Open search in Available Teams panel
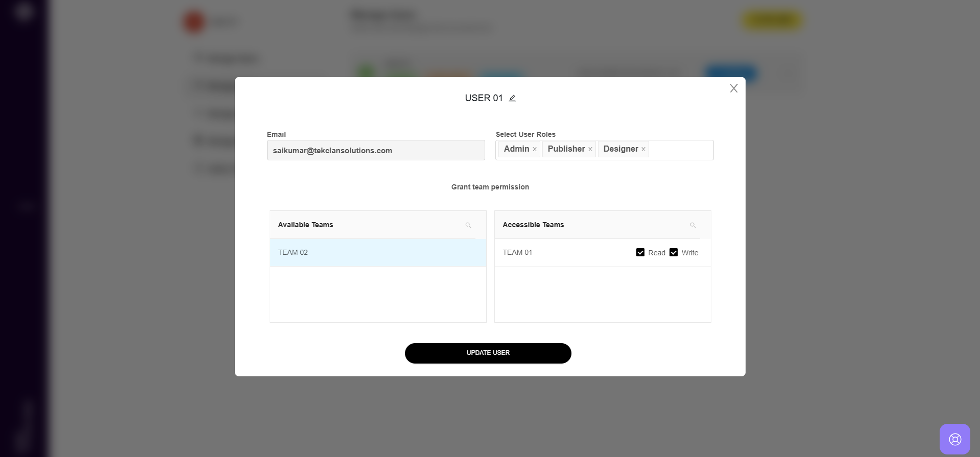This screenshot has width=980, height=457. [x=468, y=225]
